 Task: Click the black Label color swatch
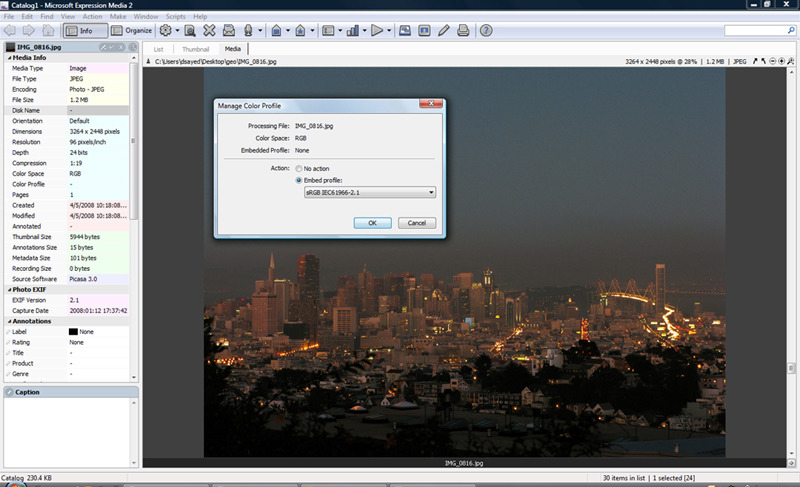coord(73,331)
